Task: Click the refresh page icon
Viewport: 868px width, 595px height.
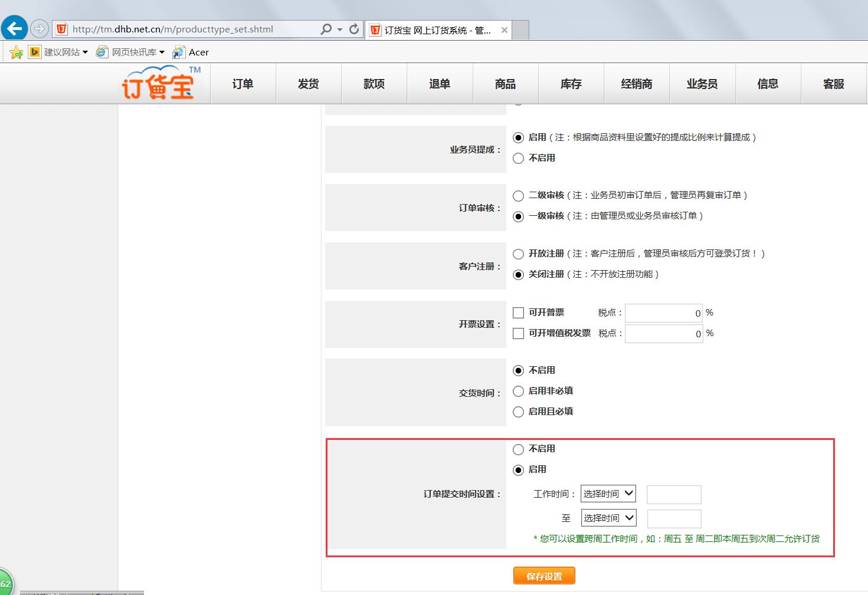Action: click(x=354, y=29)
